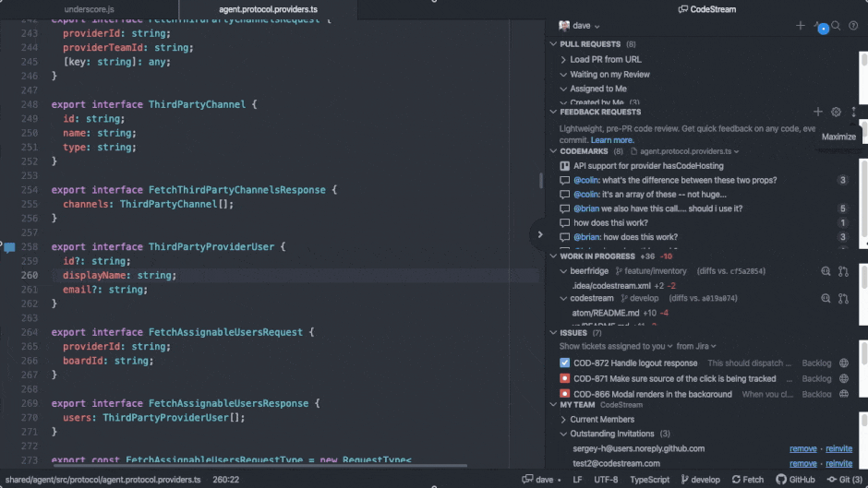Open 'Show tickets assigned to you' dropdown
The width and height of the screenshot is (868, 488).
[x=616, y=346]
